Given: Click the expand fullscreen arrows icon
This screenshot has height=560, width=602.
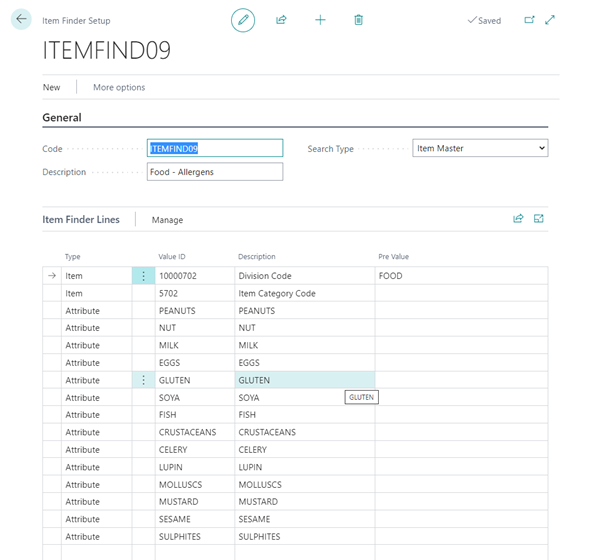Looking at the screenshot, I should point(550,20).
